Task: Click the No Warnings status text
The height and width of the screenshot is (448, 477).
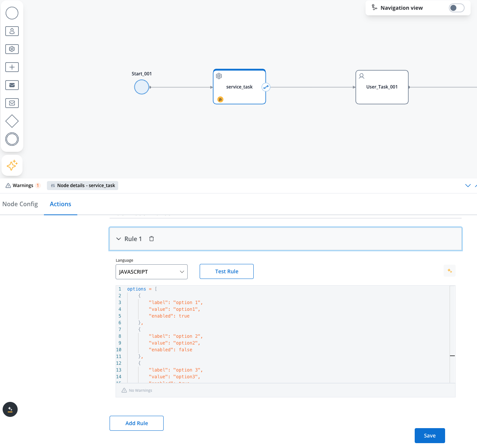Action: coord(140,390)
